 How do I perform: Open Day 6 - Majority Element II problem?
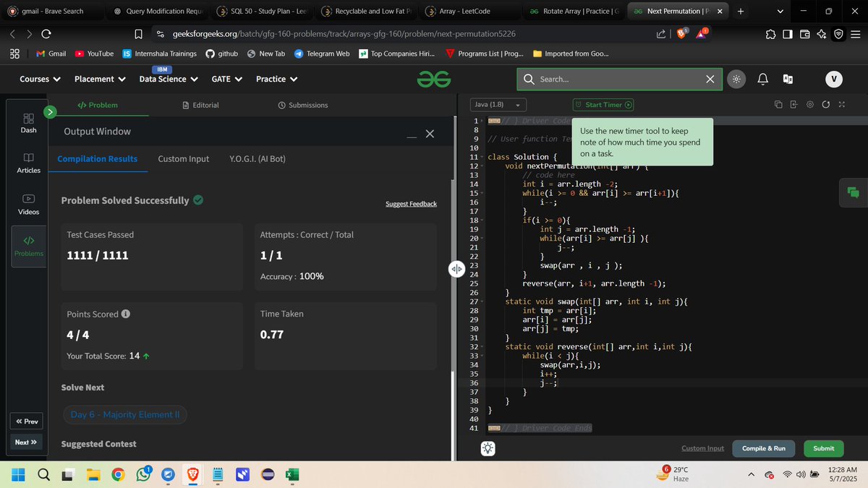coord(124,414)
